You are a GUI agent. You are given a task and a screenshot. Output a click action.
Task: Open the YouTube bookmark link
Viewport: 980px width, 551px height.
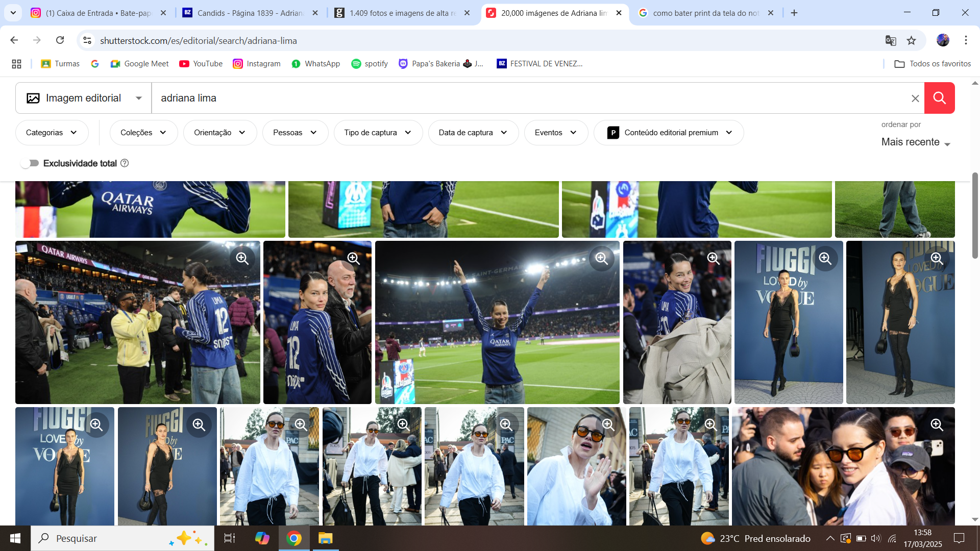tap(201, 64)
